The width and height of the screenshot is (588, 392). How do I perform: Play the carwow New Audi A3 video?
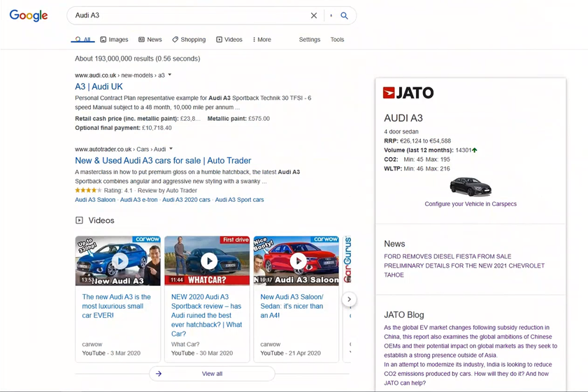pyautogui.click(x=118, y=261)
